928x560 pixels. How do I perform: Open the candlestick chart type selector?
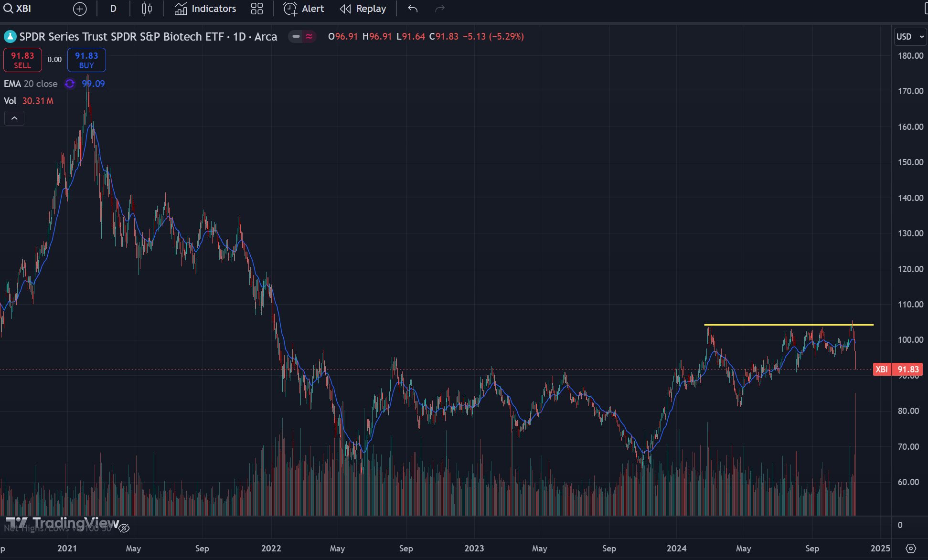[x=147, y=9]
